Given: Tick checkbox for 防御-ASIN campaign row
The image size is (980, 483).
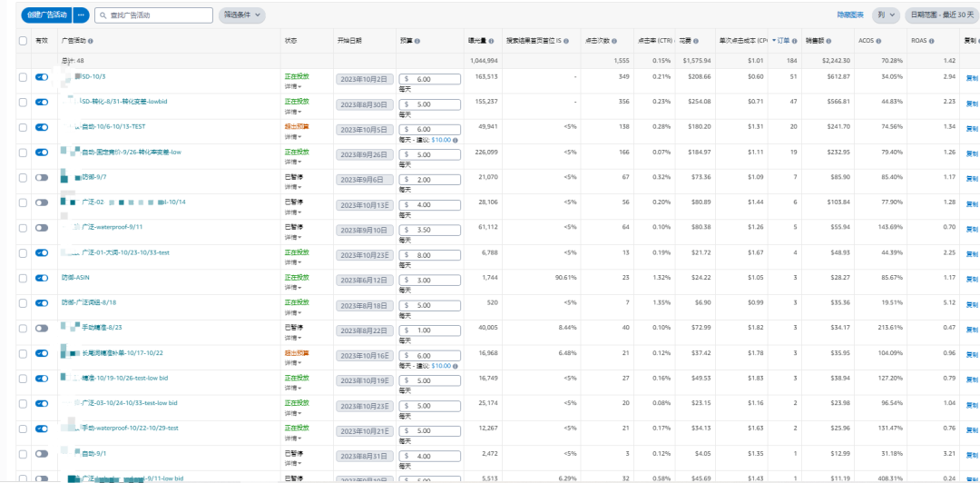Looking at the screenshot, I should click(x=23, y=278).
